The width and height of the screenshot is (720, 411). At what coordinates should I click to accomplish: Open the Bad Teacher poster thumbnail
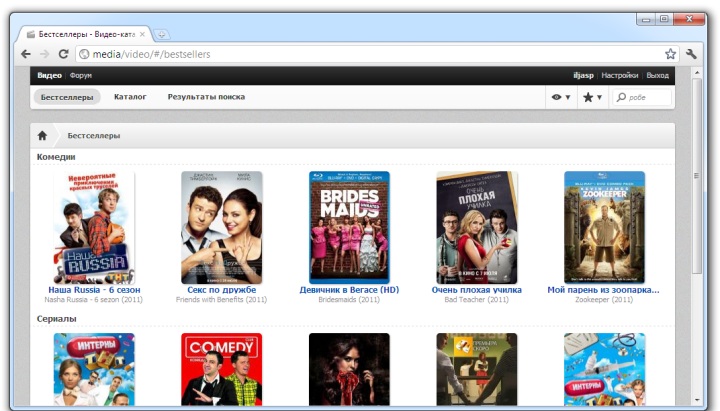click(477, 227)
